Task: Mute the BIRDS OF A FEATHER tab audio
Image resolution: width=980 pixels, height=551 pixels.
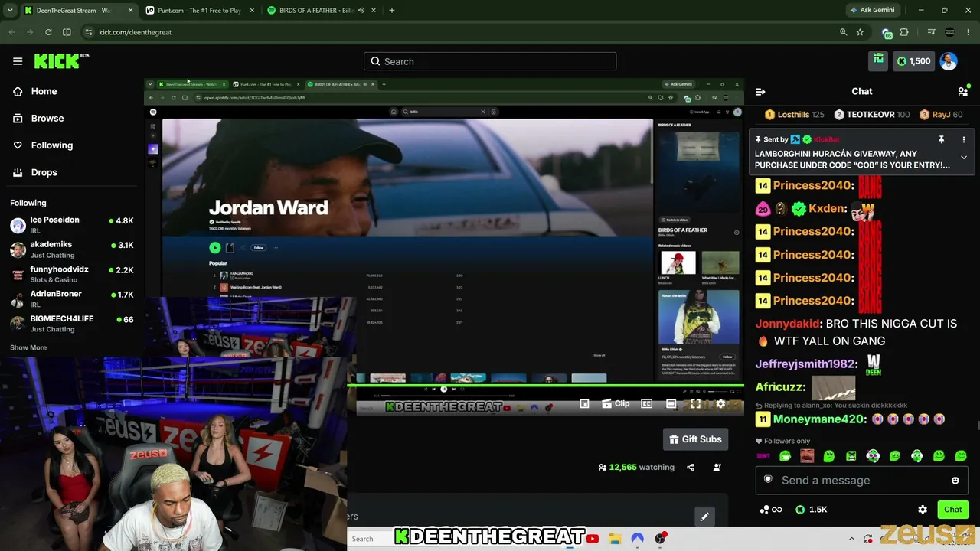Action: pyautogui.click(x=361, y=11)
